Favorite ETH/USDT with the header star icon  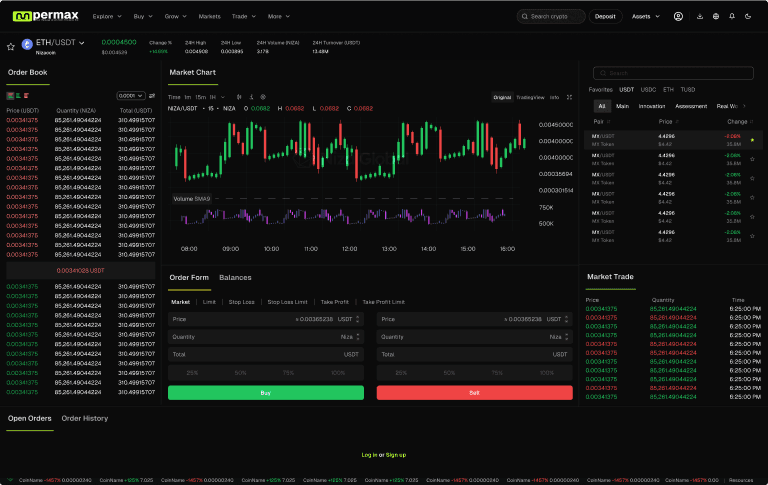click(10, 47)
